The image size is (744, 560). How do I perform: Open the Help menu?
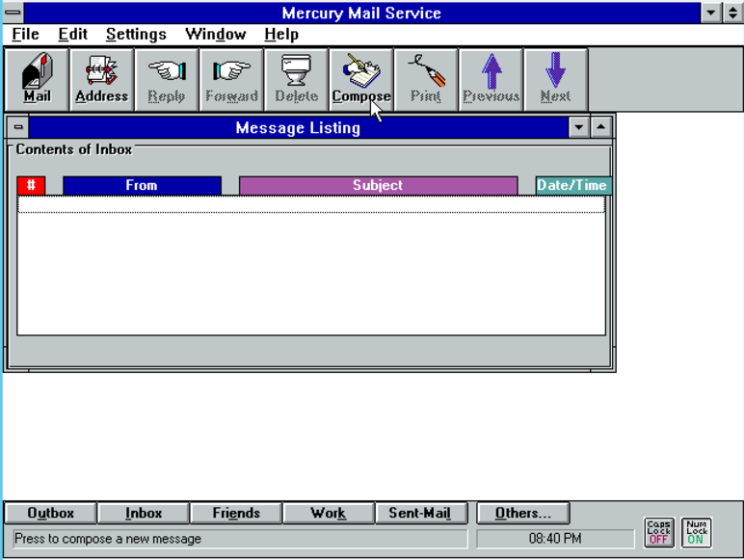pos(281,34)
